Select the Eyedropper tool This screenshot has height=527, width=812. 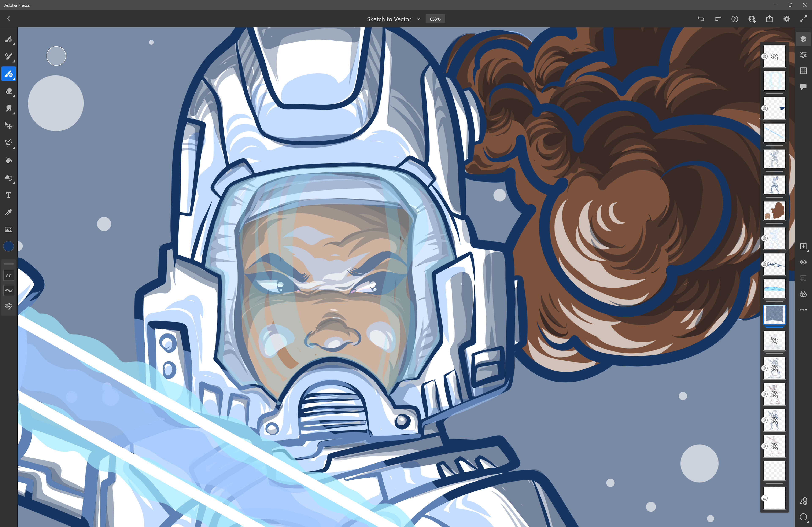coord(8,212)
